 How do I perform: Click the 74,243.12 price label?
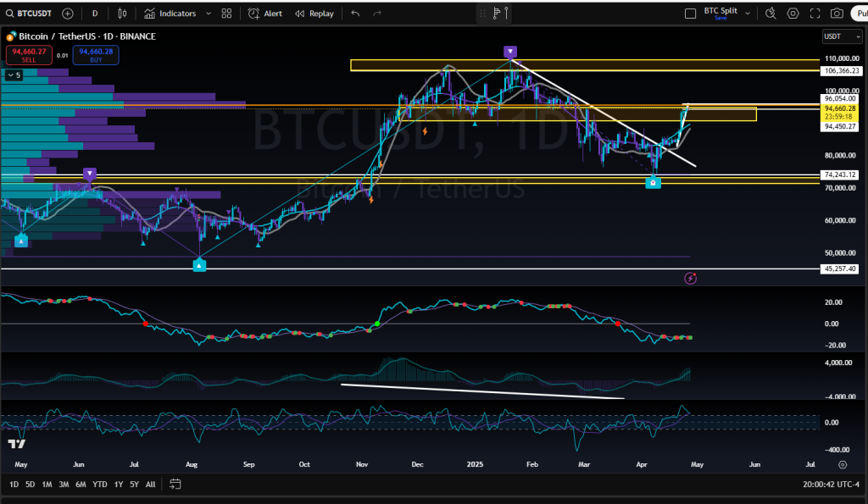840,174
